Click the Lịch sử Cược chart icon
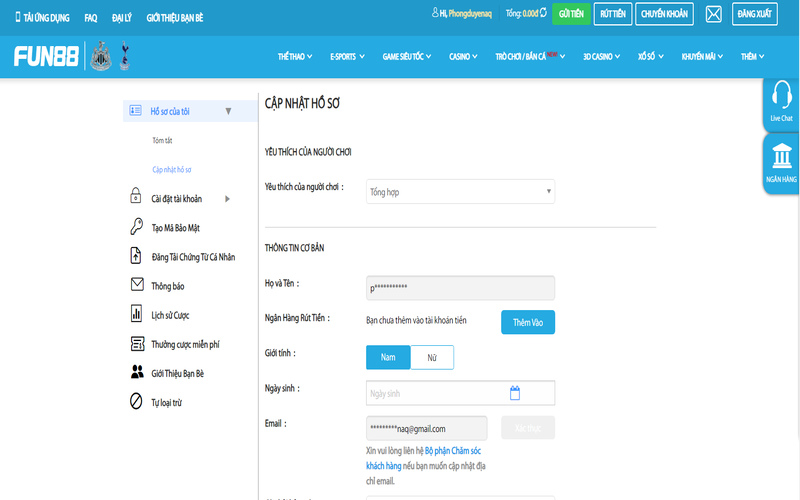Viewport: 800px width, 500px height. pos(136,313)
